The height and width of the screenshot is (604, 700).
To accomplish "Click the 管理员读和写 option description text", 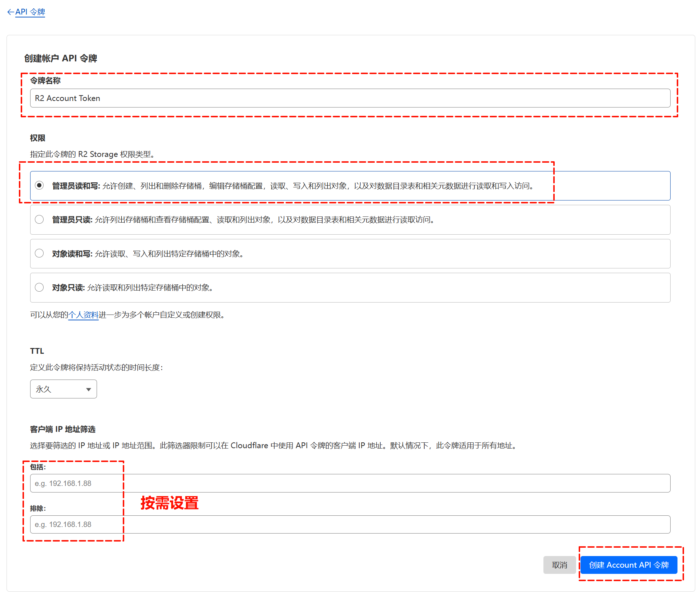I will [317, 186].
